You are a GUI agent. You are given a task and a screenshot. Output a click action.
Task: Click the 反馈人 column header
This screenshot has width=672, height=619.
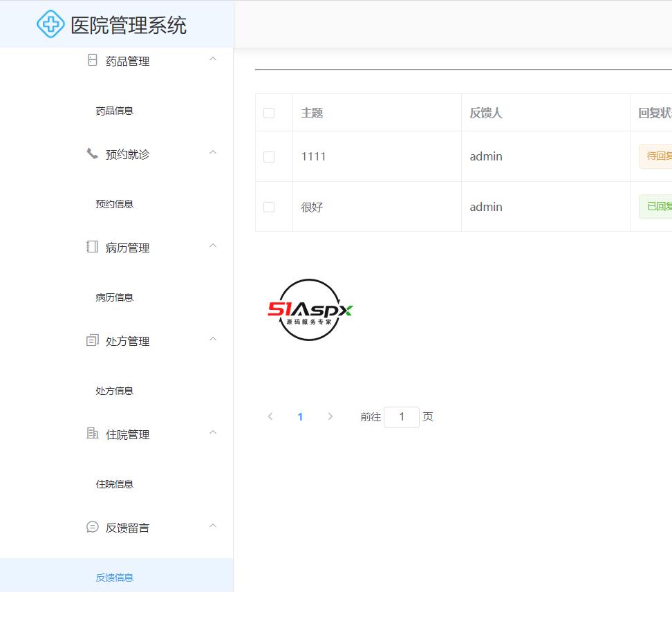click(x=486, y=113)
